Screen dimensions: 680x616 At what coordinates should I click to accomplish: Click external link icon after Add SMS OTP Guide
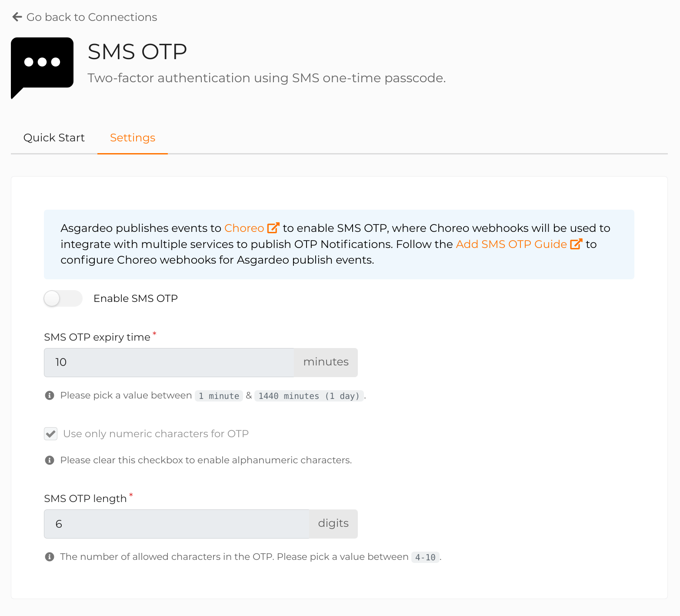click(x=576, y=244)
